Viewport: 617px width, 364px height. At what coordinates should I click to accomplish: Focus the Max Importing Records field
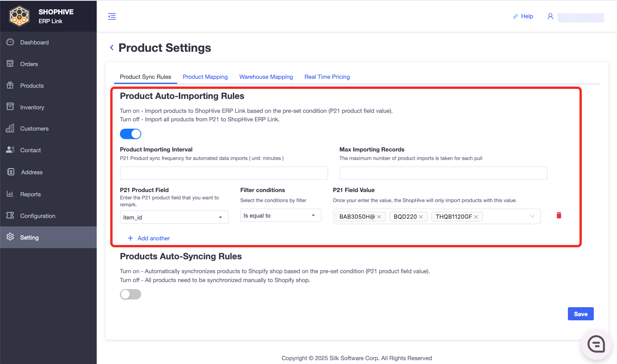click(x=443, y=173)
